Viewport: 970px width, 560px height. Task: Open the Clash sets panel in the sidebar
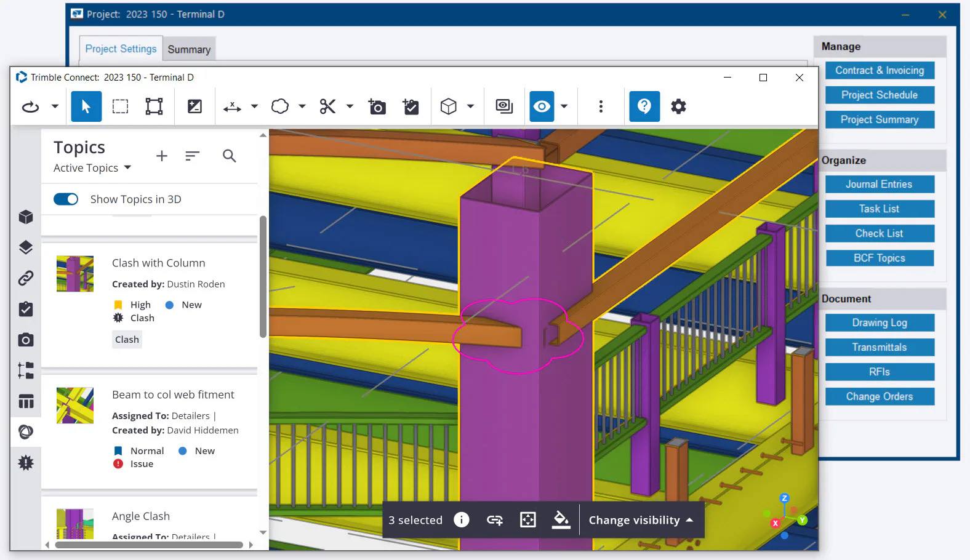point(26,463)
